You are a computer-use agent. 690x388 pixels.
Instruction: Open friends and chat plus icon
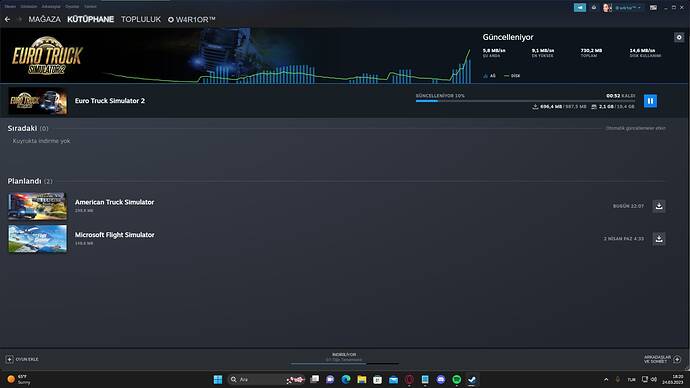tap(677, 359)
